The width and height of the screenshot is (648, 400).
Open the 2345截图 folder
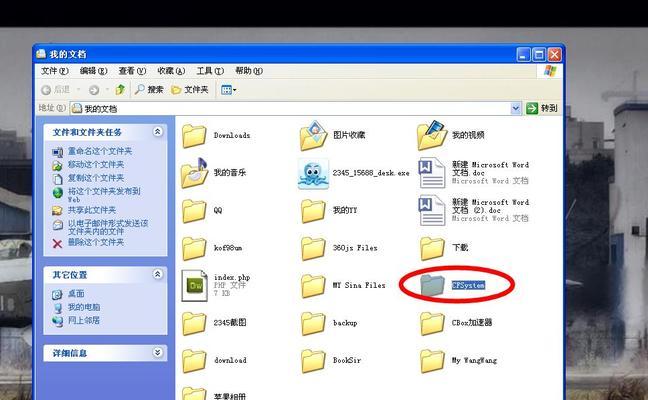tap(194, 323)
